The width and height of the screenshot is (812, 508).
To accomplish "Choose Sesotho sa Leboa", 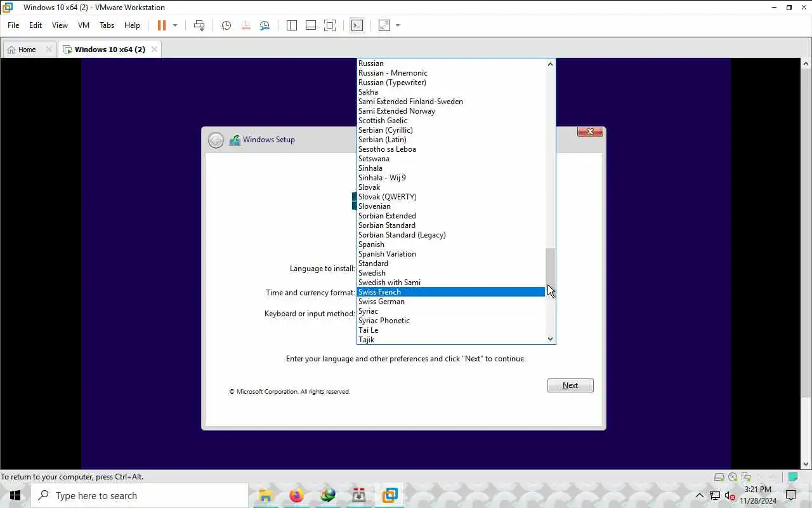I will pyautogui.click(x=450, y=149).
